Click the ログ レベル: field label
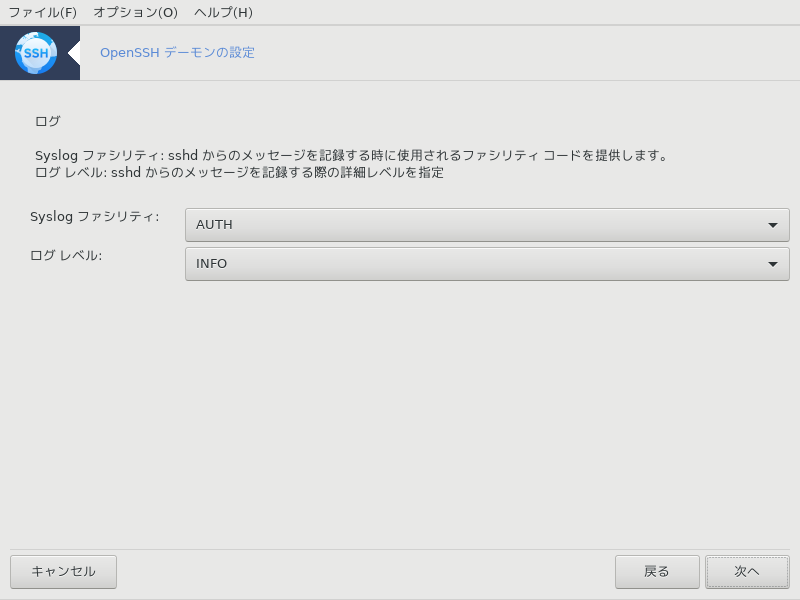 click(x=66, y=256)
